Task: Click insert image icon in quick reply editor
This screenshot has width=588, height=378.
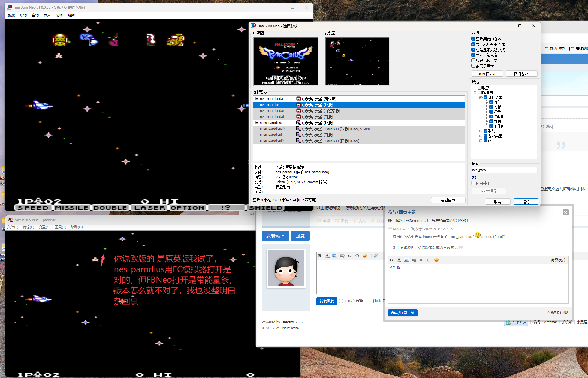Action: (x=335, y=256)
